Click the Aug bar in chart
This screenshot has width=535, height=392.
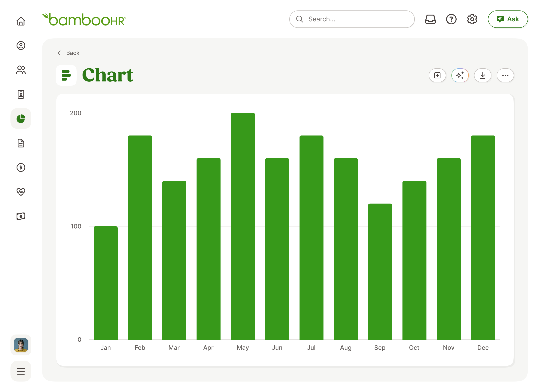(x=345, y=249)
